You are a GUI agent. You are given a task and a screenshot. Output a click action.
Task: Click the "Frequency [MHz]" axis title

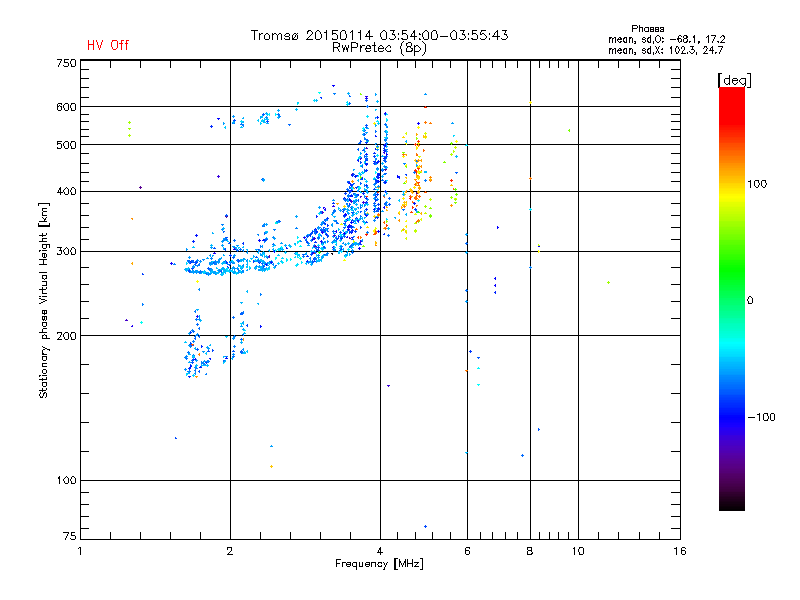(379, 564)
